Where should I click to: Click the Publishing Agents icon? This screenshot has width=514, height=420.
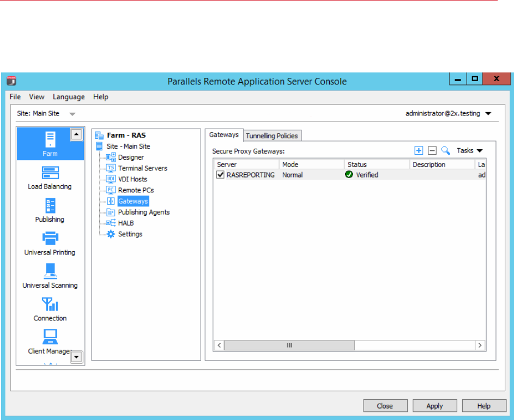click(111, 212)
